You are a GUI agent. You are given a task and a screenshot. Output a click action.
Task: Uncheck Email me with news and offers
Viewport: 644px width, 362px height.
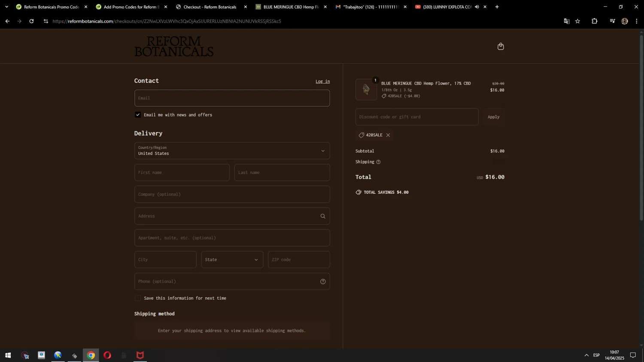pyautogui.click(x=138, y=115)
